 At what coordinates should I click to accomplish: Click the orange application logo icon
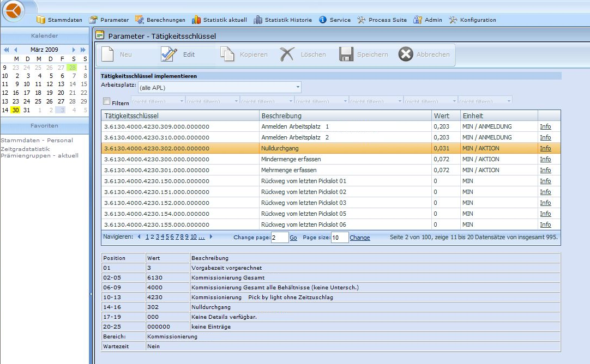point(15,11)
